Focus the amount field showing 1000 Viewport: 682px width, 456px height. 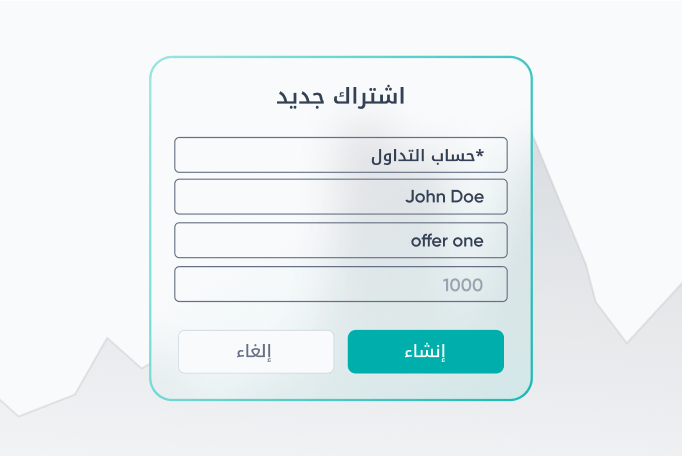(341, 284)
